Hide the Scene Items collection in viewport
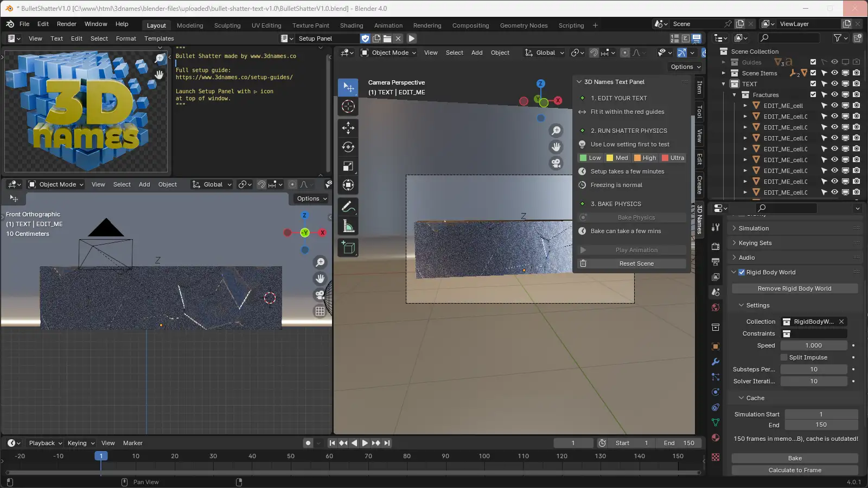Viewport: 868px width, 488px height. tap(834, 73)
